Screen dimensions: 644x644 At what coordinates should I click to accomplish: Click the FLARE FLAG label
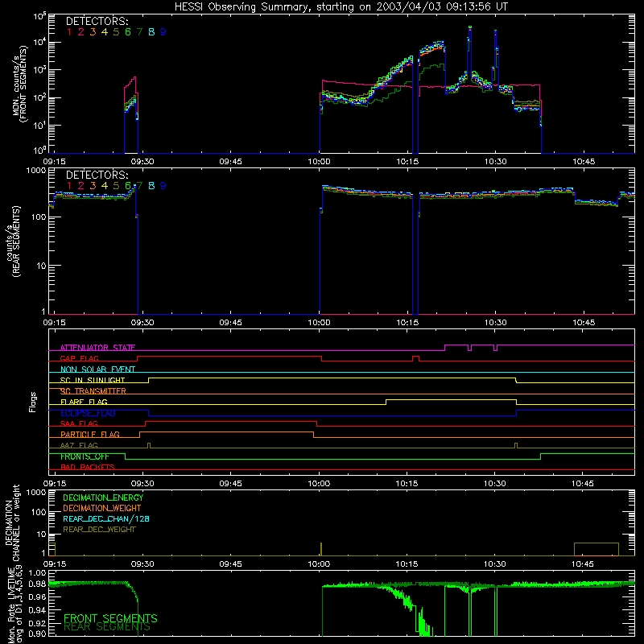84,402
